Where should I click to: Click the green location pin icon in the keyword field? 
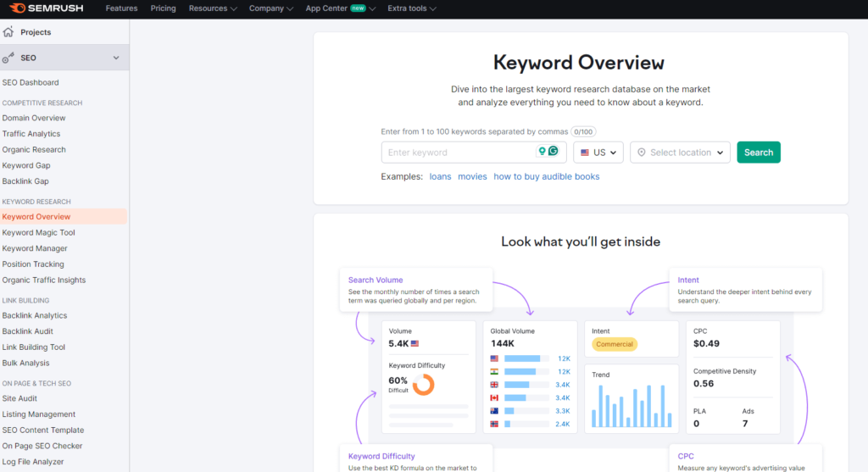[x=542, y=151]
